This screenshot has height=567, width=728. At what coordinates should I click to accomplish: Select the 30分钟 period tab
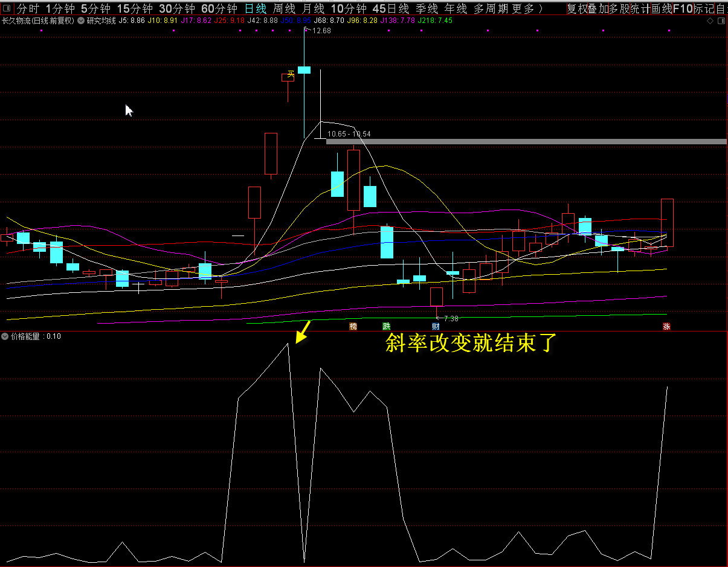(177, 8)
